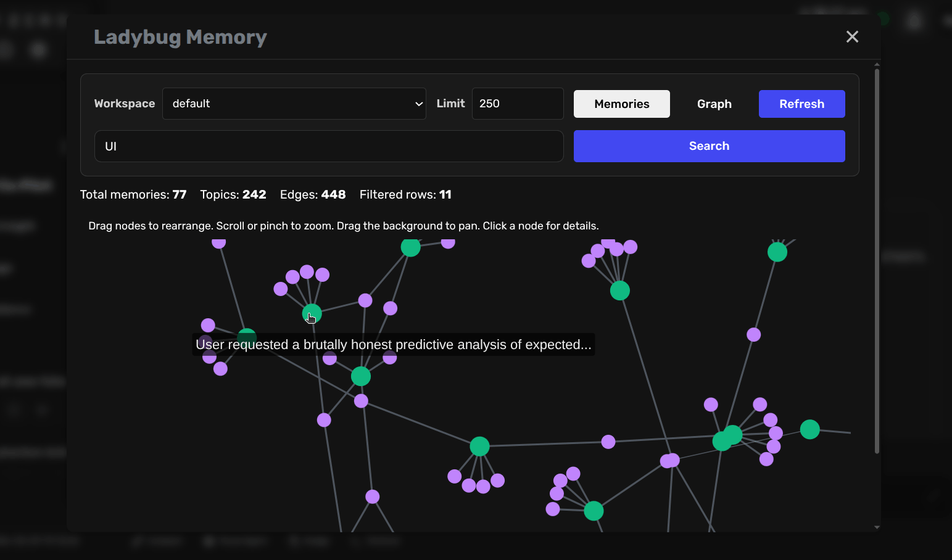
Task: Click the Limit field showing 250
Action: point(518,104)
